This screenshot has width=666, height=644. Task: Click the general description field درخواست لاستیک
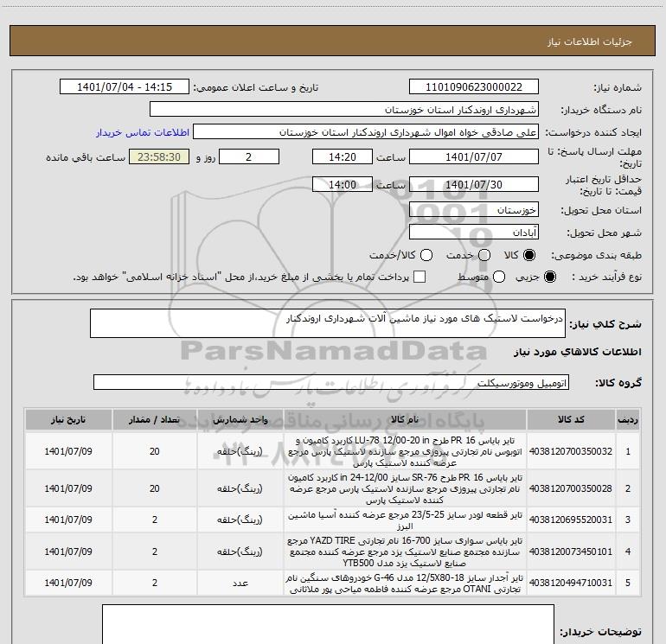click(x=328, y=323)
